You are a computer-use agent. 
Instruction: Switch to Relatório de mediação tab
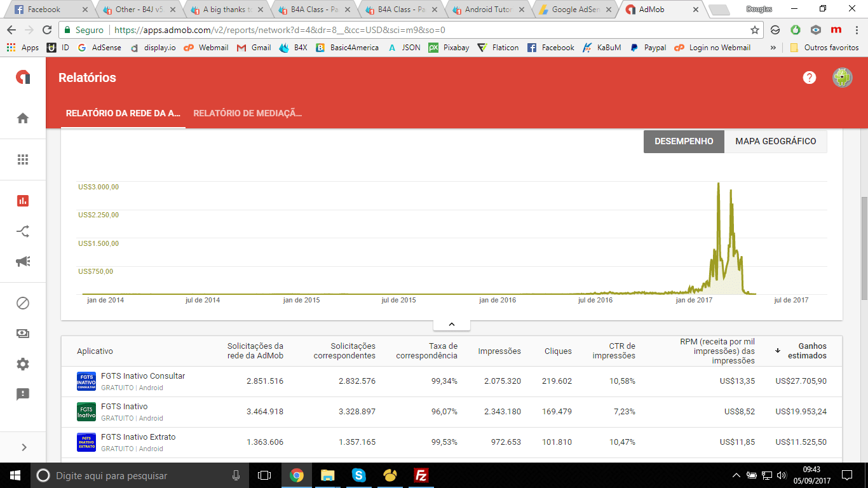point(248,113)
